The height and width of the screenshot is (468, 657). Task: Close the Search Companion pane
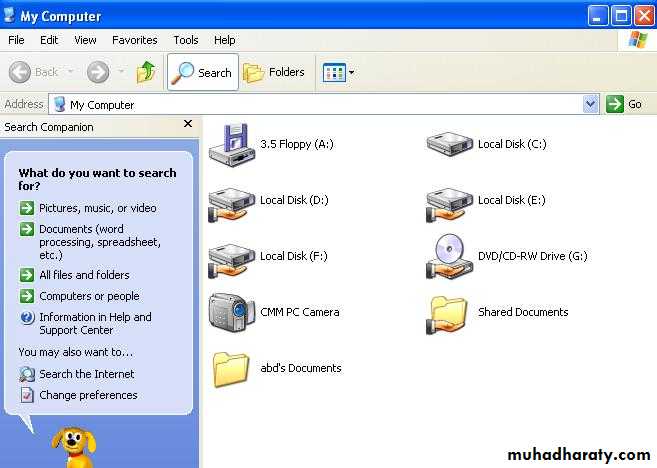coord(187,125)
